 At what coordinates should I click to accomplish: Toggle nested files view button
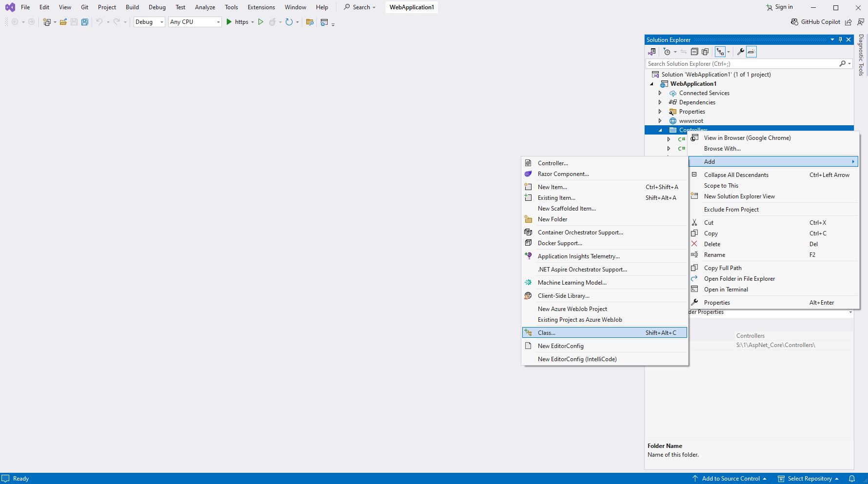click(720, 52)
